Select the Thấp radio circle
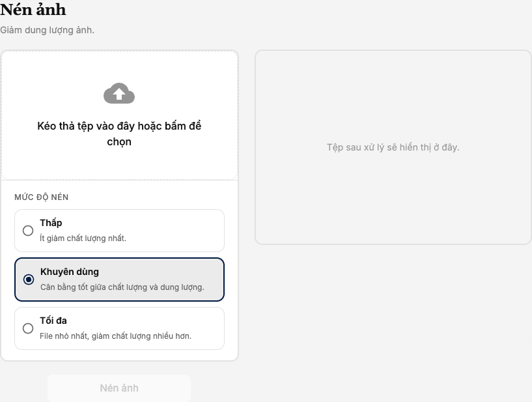This screenshot has width=532, height=402. (28, 231)
